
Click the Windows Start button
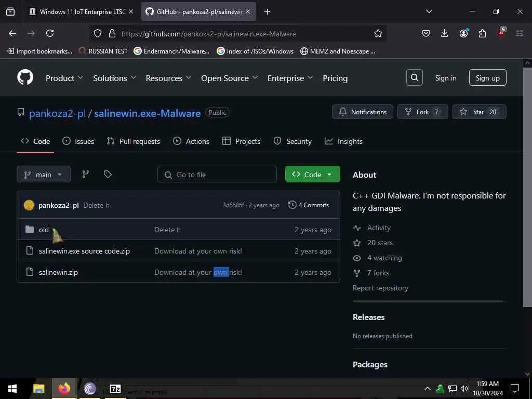pos(12,389)
